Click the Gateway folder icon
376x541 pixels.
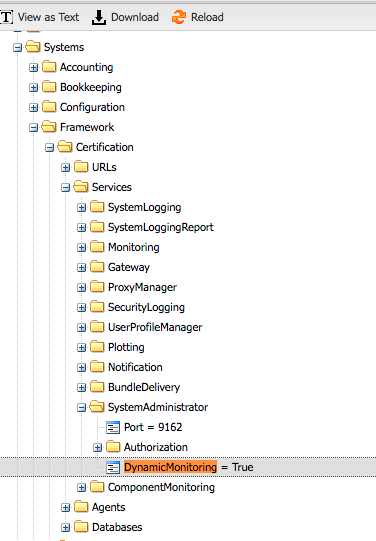tap(97, 267)
